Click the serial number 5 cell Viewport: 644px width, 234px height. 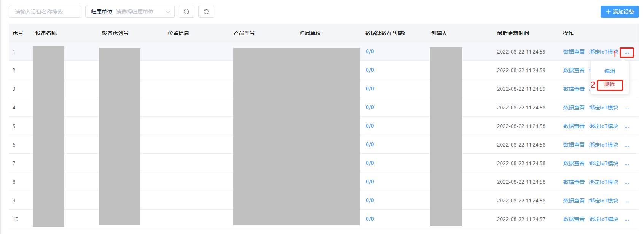(x=14, y=126)
